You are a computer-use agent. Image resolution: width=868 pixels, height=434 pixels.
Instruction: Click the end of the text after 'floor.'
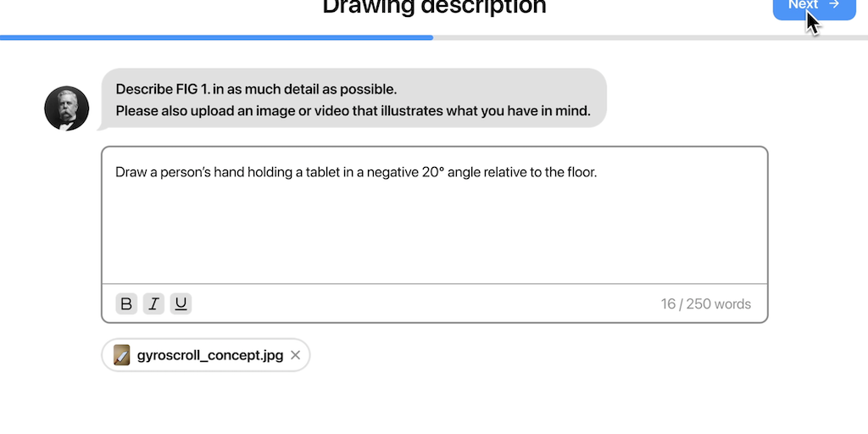598,173
